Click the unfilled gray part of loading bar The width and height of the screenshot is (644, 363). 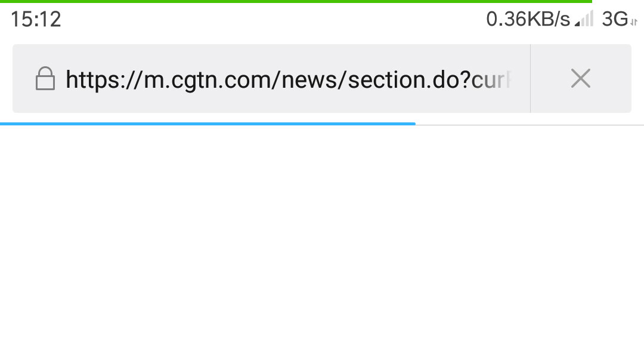(x=530, y=125)
